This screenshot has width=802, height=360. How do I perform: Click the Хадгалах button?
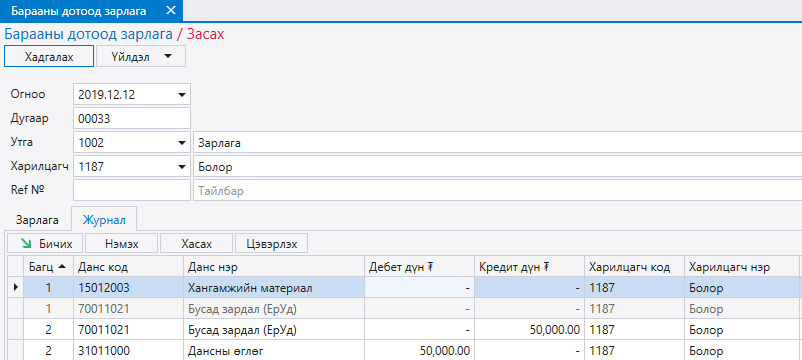[x=49, y=56]
